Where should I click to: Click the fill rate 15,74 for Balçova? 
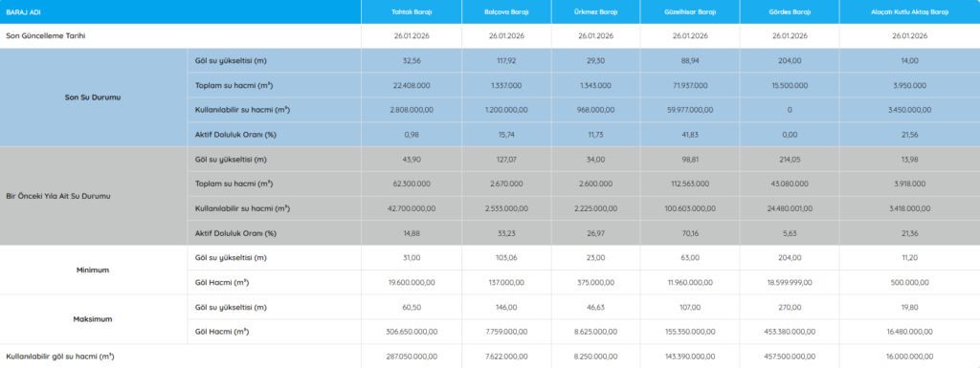(506, 135)
